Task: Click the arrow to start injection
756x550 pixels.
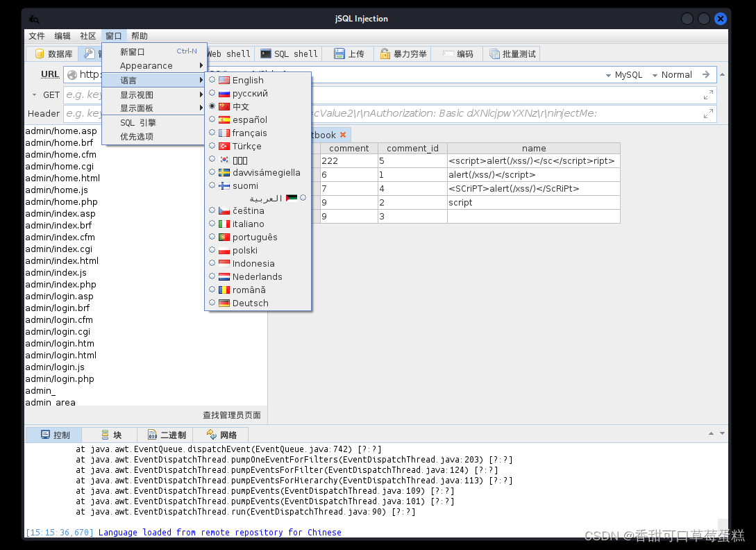Action: click(706, 74)
